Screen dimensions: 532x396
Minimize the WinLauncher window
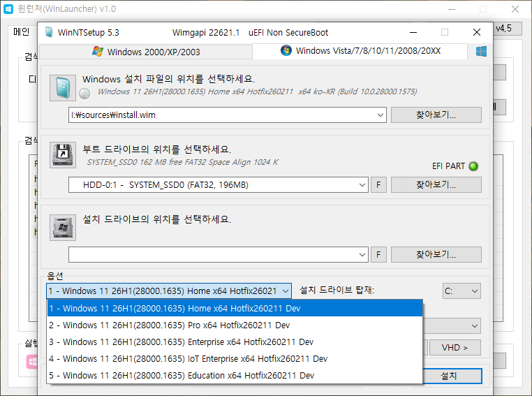452,9
